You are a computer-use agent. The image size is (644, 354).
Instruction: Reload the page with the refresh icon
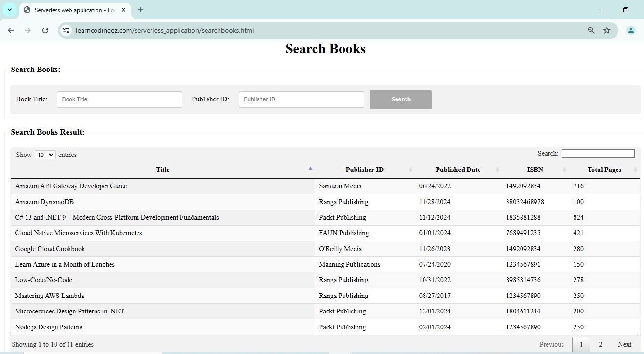[x=45, y=30]
